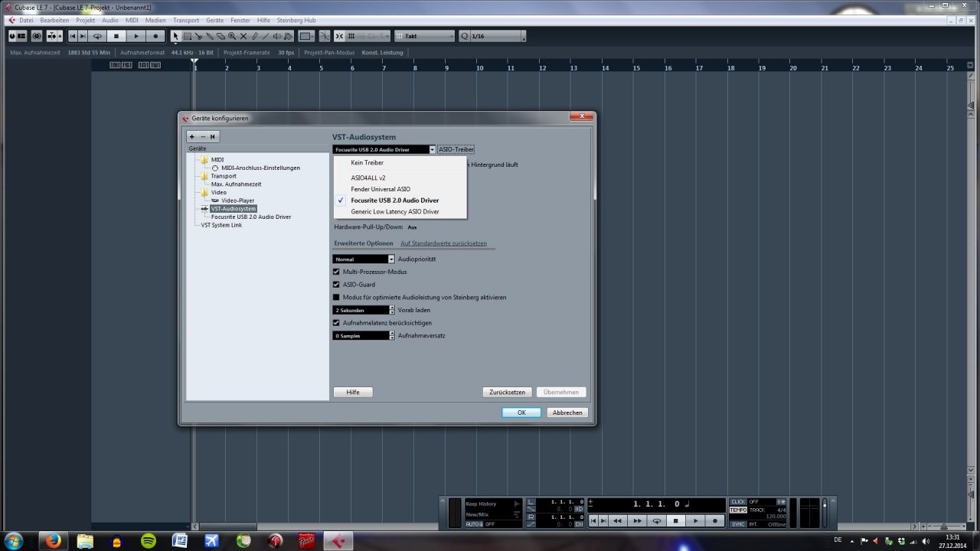Toggle the ASIO-Guard checkbox
Viewport: 980px width, 551px height.
(x=336, y=285)
